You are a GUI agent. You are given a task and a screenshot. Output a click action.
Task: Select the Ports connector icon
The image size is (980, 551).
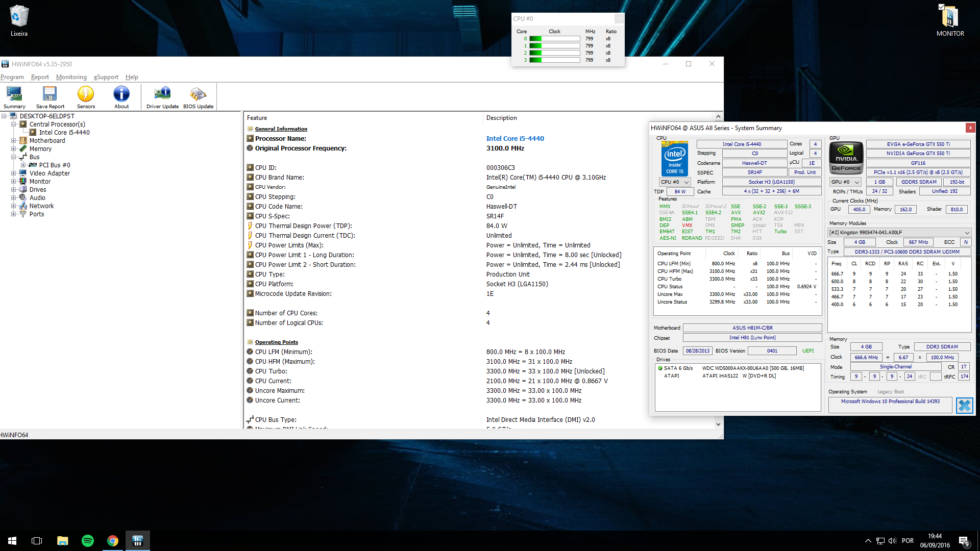click(x=23, y=214)
